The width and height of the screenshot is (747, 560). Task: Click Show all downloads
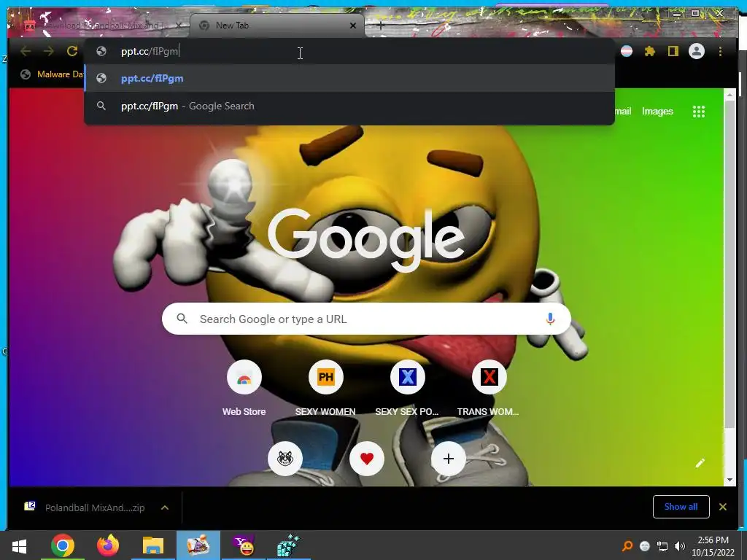pos(681,507)
